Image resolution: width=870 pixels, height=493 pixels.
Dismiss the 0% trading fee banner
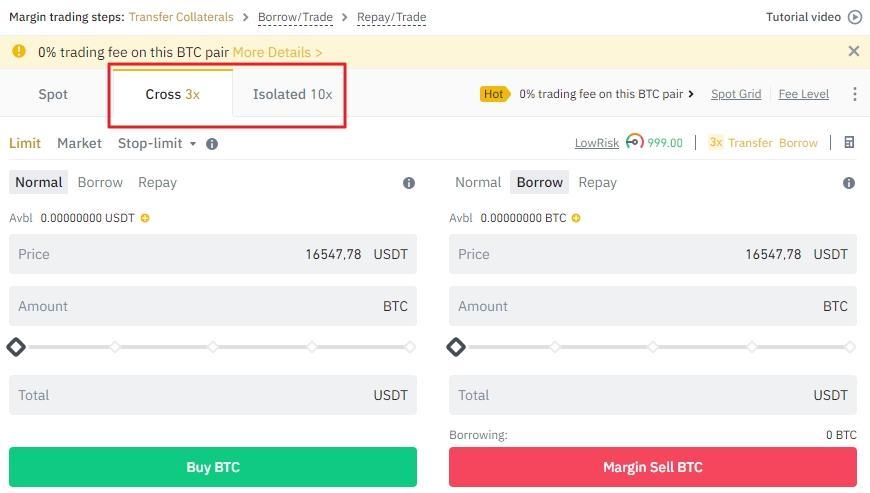point(853,51)
